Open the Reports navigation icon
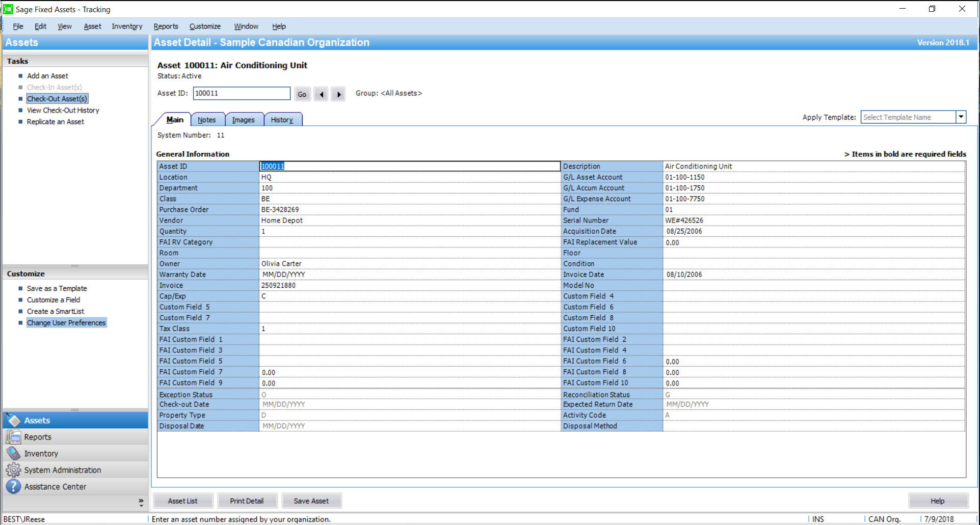Screen dimensions: 980x525 pyautogui.click(x=13, y=437)
